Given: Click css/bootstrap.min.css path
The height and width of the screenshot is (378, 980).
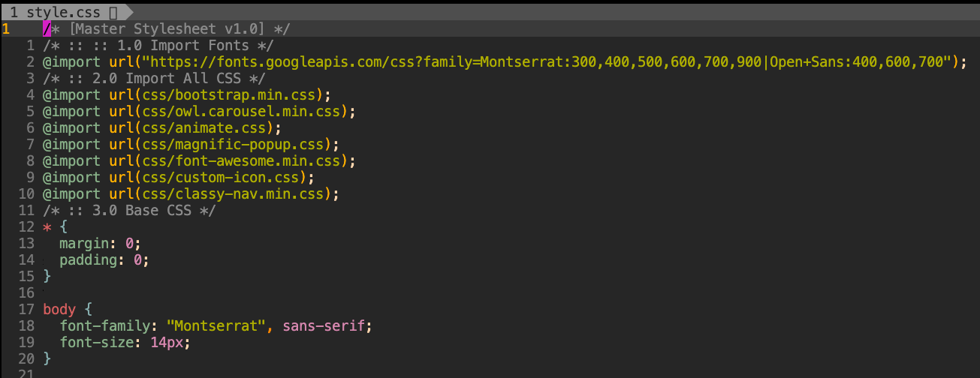Looking at the screenshot, I should (228, 94).
